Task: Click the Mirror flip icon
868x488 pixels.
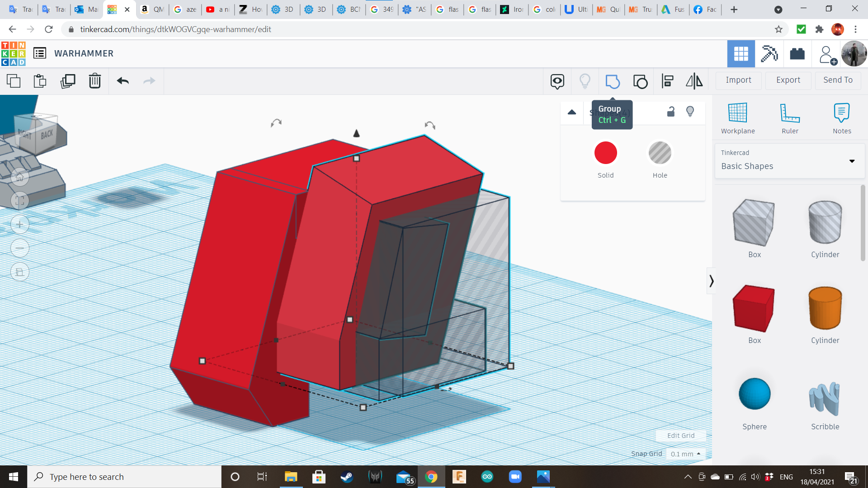Action: pos(694,81)
